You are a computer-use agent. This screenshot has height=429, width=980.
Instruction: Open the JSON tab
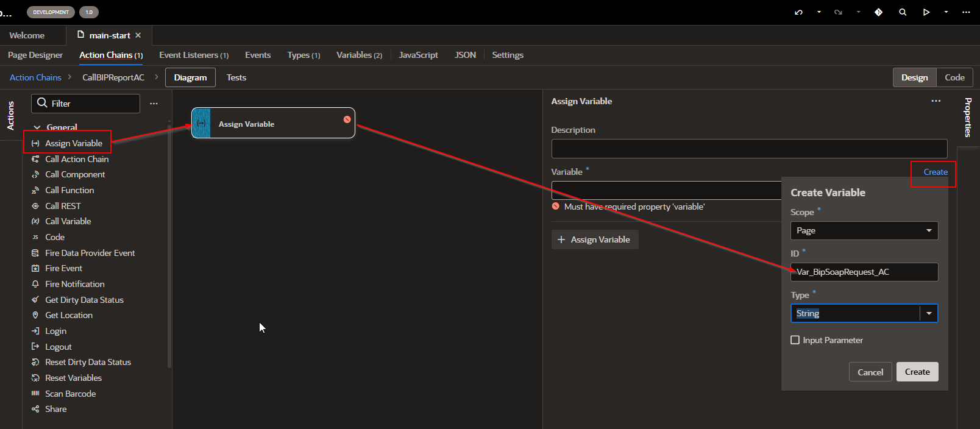(465, 55)
